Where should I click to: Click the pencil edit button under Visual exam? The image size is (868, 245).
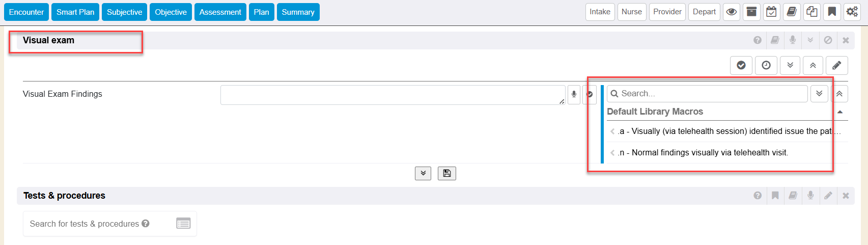click(836, 65)
